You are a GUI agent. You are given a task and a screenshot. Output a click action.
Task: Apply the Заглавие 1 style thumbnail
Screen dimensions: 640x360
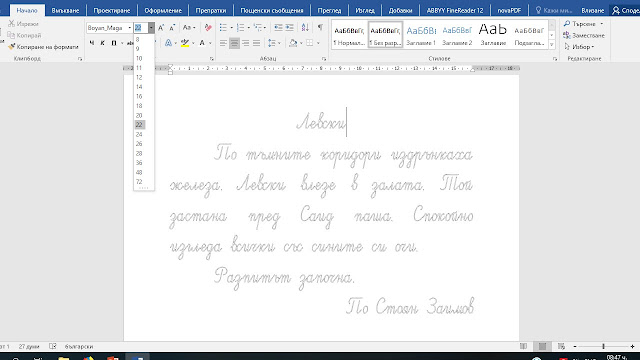coord(421,35)
